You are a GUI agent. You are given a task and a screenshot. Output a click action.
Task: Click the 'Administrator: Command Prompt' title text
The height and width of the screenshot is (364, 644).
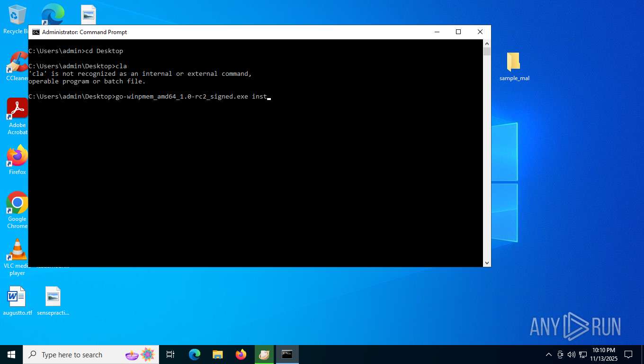pos(85,32)
